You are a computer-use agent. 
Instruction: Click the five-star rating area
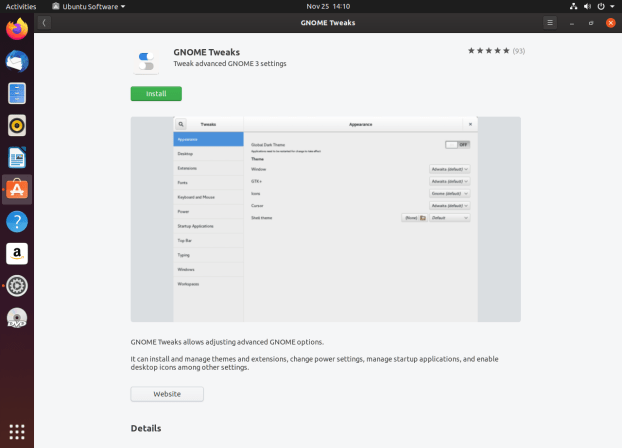(x=488, y=51)
